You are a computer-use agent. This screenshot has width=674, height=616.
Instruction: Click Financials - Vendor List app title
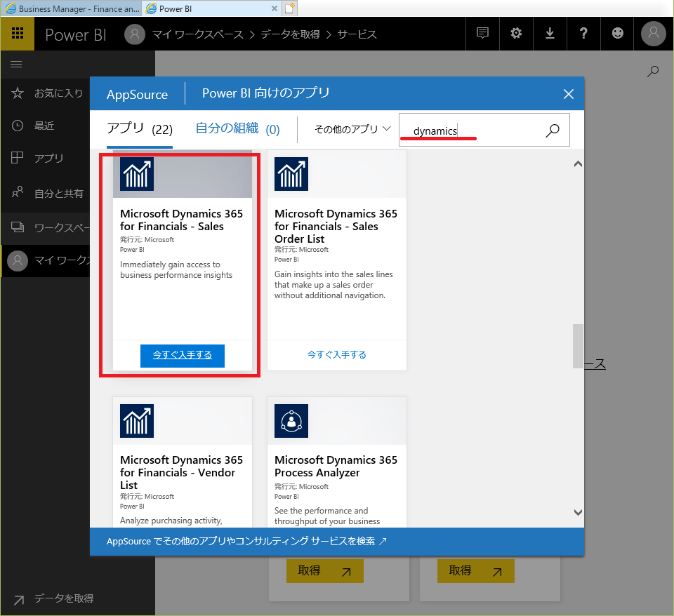[181, 473]
